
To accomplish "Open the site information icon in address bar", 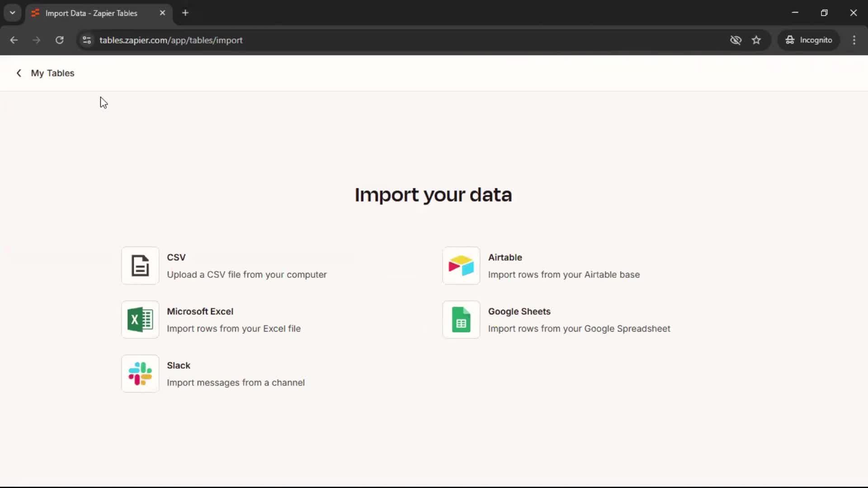I will pos(87,40).
